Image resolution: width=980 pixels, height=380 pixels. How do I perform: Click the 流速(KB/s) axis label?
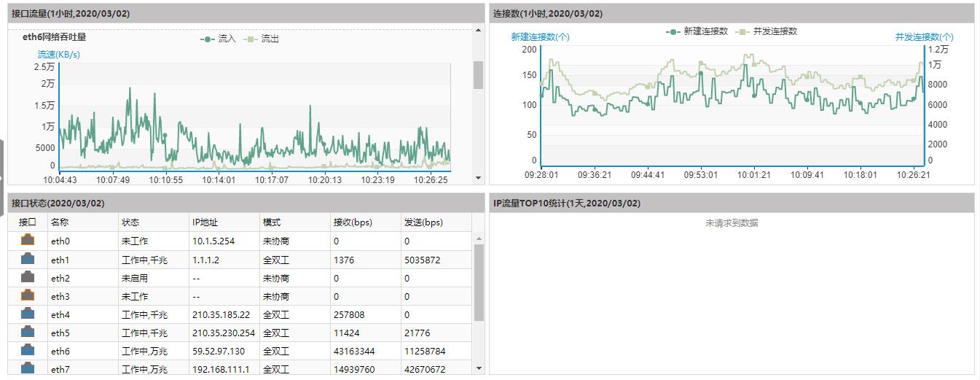coord(59,54)
